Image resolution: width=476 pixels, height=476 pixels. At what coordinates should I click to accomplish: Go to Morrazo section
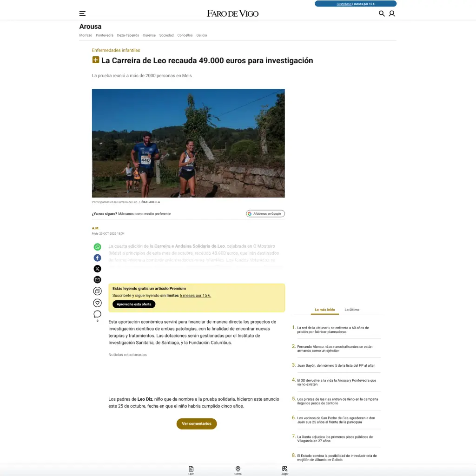pos(86,35)
